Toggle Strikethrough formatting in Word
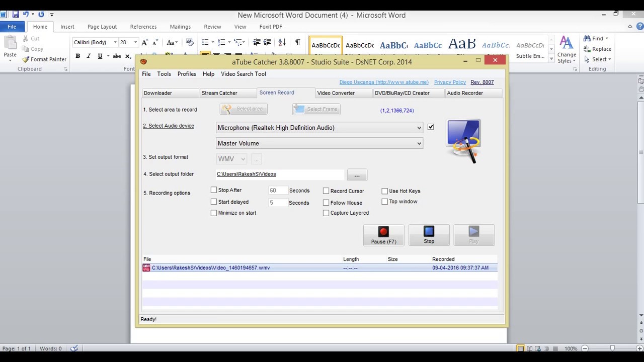The image size is (644, 362). point(117,56)
